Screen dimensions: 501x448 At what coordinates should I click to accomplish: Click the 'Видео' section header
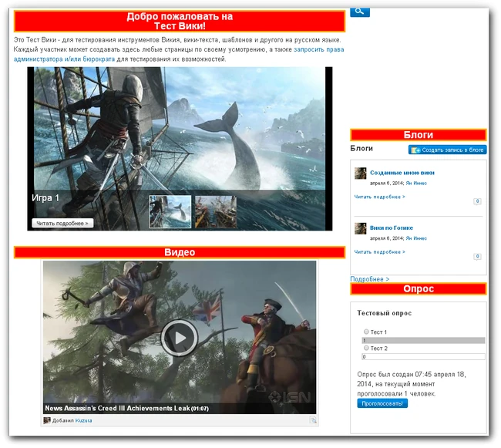[180, 252]
